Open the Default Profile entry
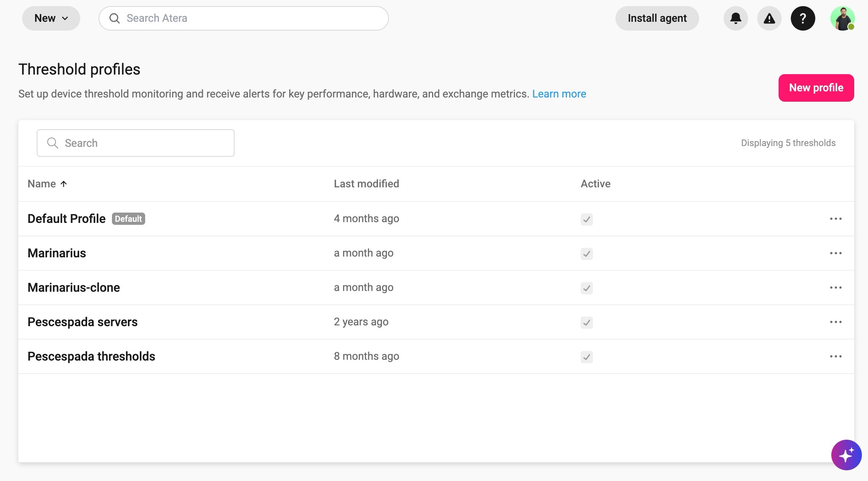Viewport: 868px width, 481px height. pyautogui.click(x=66, y=219)
